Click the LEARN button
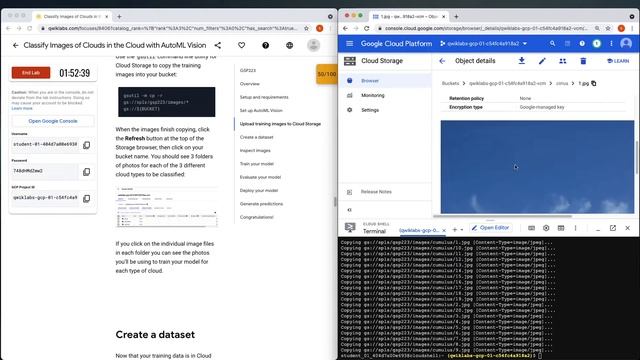 pyautogui.click(x=618, y=61)
